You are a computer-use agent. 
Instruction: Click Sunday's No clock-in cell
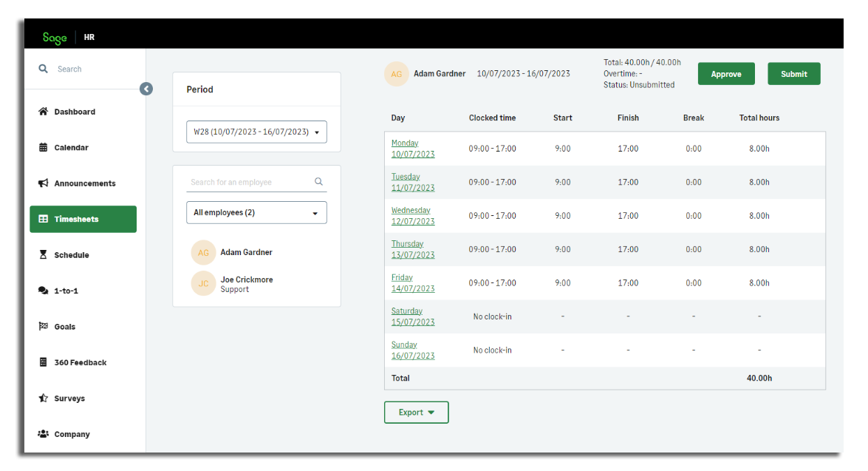[x=492, y=350]
